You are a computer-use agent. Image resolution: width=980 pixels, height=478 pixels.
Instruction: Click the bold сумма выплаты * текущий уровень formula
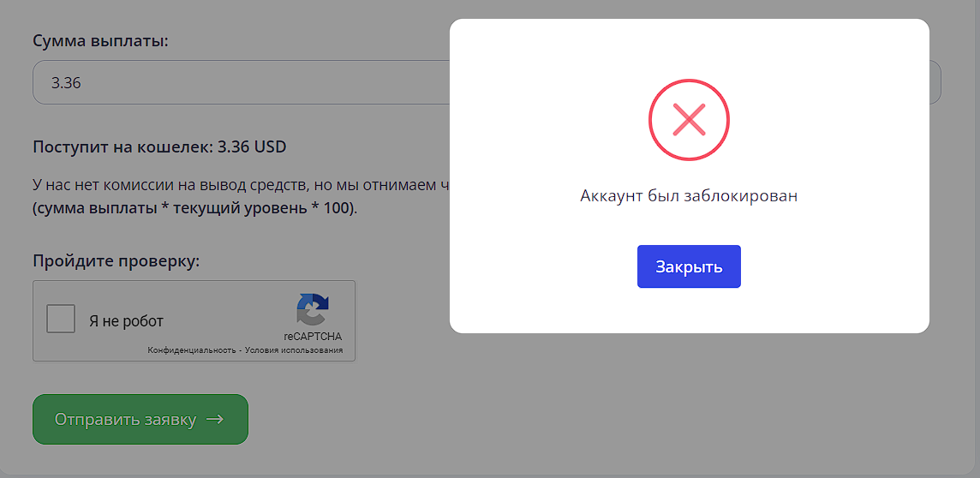(195, 207)
